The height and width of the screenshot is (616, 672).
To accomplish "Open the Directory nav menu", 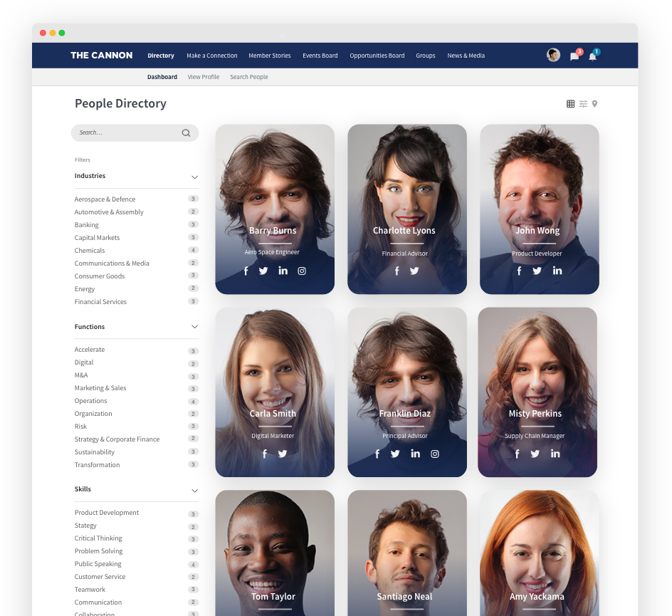I will 161,56.
